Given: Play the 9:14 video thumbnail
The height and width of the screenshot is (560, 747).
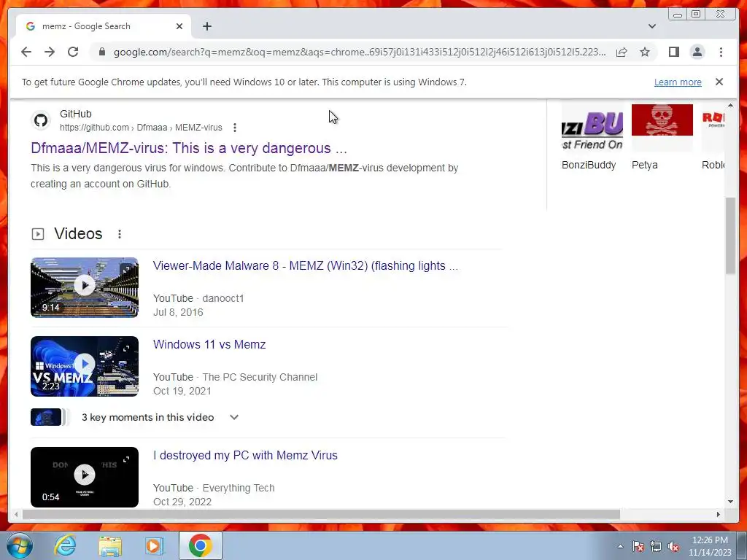Looking at the screenshot, I should tap(85, 287).
